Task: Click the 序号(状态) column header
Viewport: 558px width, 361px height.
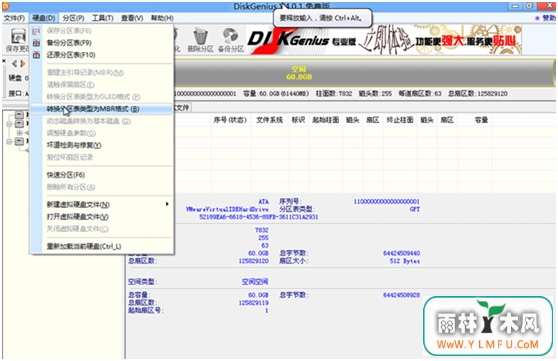Action: (x=230, y=120)
